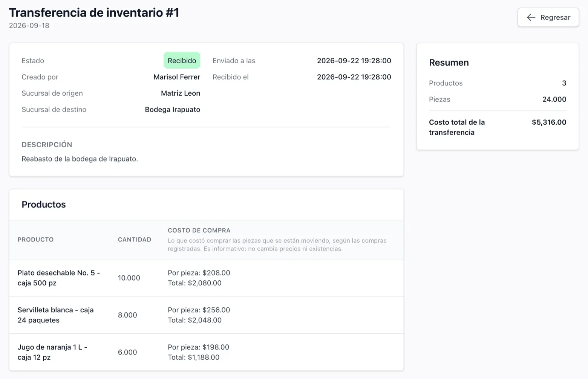588x379 pixels.
Task: Click the Resumen panel heading
Action: (449, 63)
